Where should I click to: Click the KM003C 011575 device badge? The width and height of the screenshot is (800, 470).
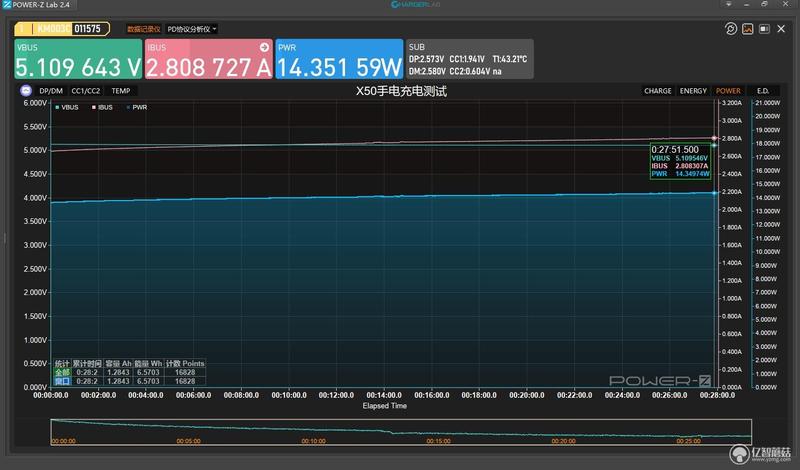click(62, 29)
